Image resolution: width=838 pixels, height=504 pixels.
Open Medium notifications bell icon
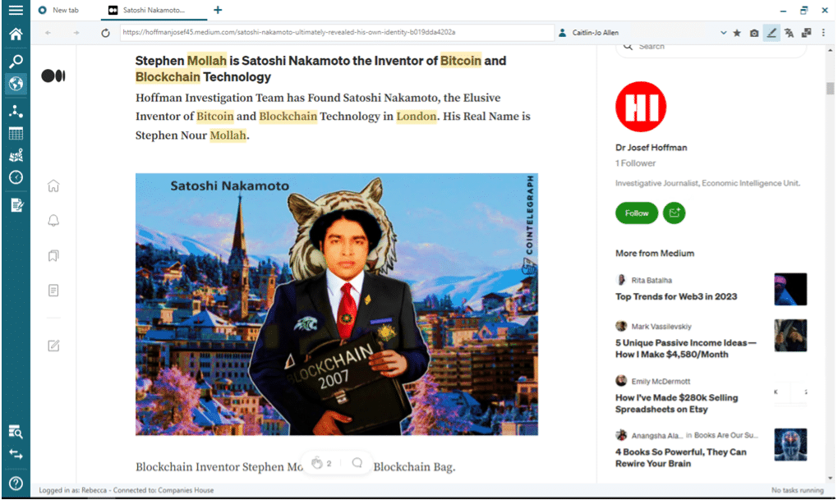click(53, 221)
